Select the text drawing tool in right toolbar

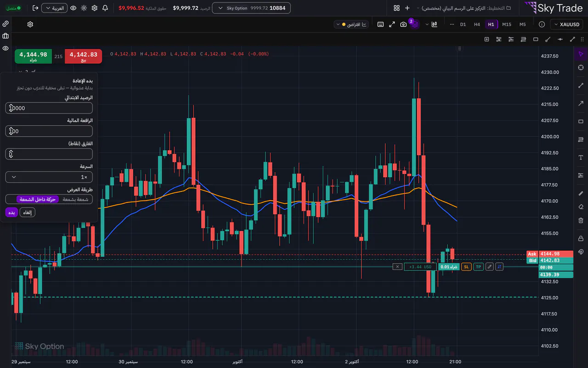click(x=581, y=157)
